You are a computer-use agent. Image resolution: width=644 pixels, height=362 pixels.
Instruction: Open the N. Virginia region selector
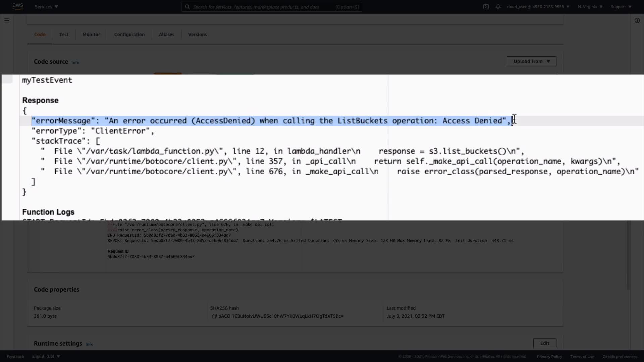click(x=590, y=7)
